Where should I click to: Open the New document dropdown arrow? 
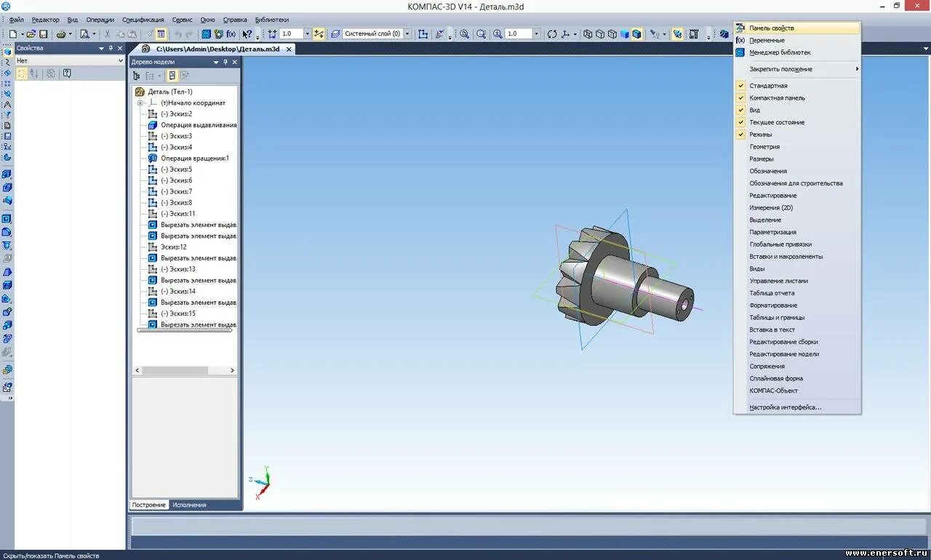point(22,34)
